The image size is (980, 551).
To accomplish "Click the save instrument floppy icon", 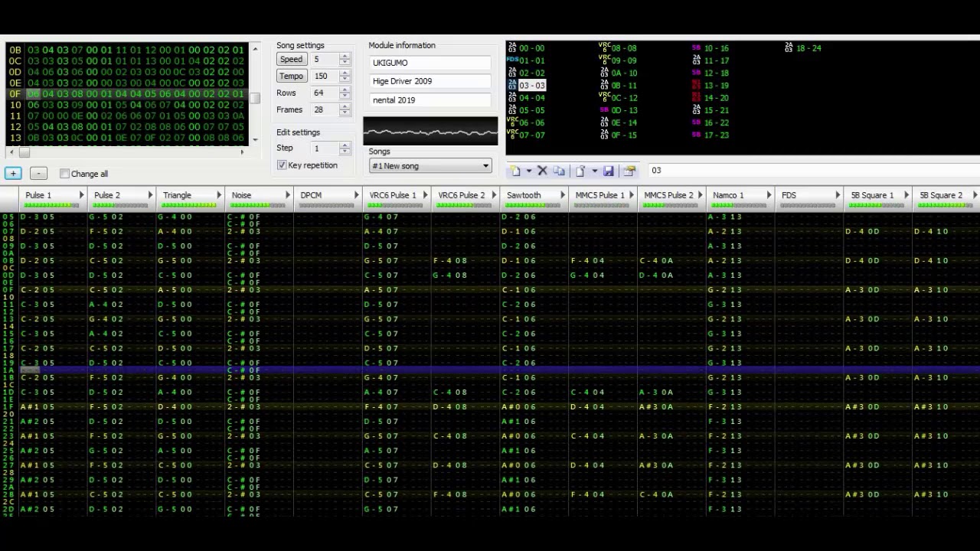I will tap(609, 171).
